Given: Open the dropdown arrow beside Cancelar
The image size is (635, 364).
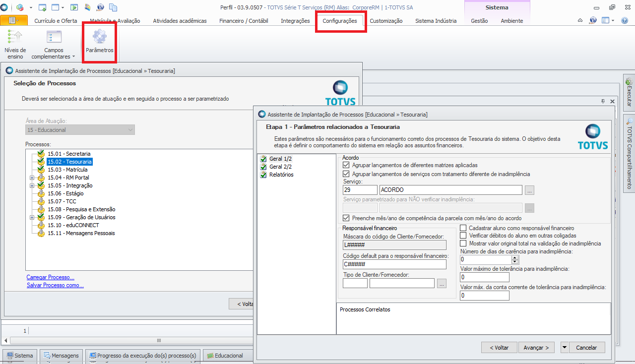Looking at the screenshot, I should pyautogui.click(x=565, y=348).
